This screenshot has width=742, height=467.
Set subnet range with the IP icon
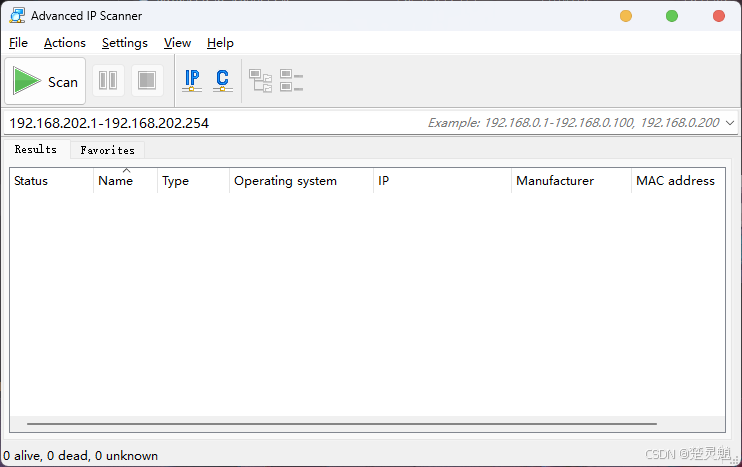tap(192, 80)
